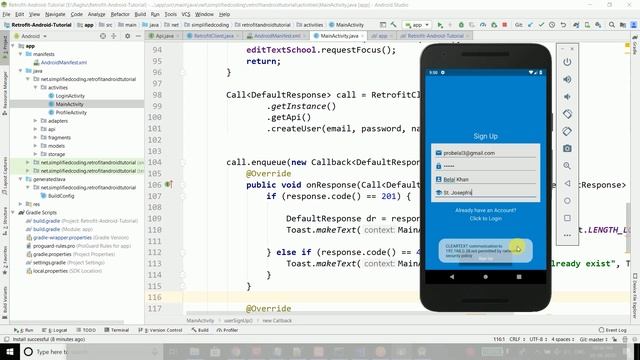Take an emulator screenshot with camera icon
The width and height of the screenshot is (640, 360).
pyautogui.click(x=567, y=149)
